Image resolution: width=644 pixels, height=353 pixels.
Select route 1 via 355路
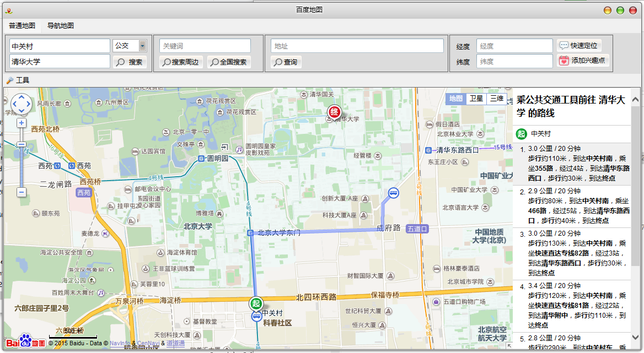571,164
